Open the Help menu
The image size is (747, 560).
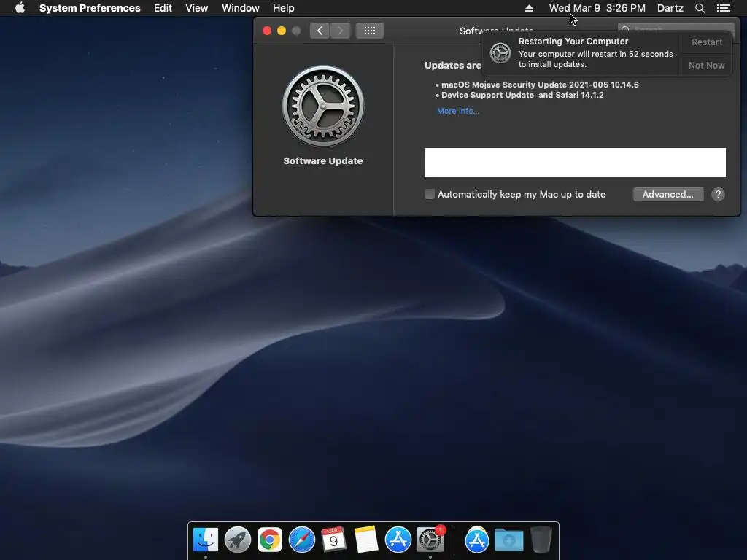tap(284, 8)
